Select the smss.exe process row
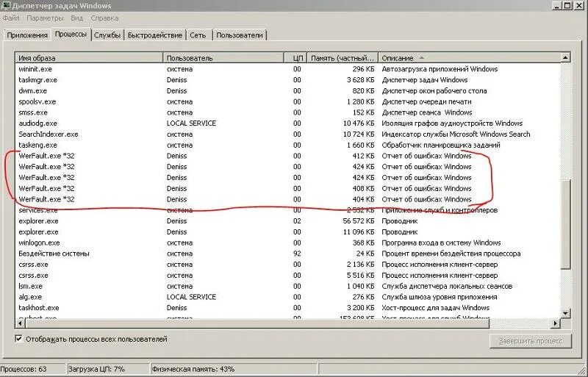Viewport: 588px width, 377px height. [288, 112]
